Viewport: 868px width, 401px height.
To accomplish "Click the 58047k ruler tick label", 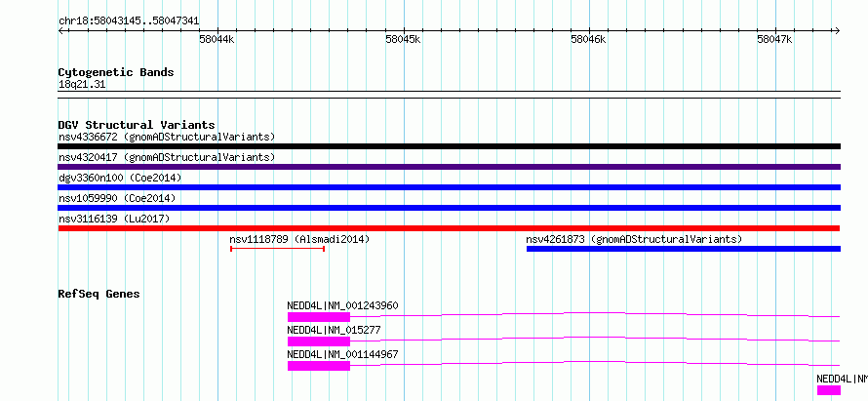I will pos(775,39).
